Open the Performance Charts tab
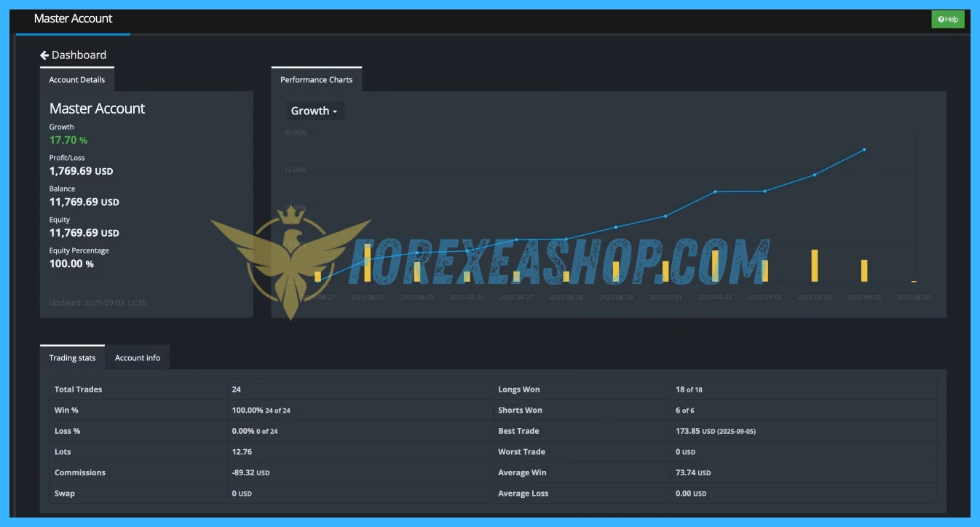Screen dimensions: 980x527 click(x=316, y=80)
